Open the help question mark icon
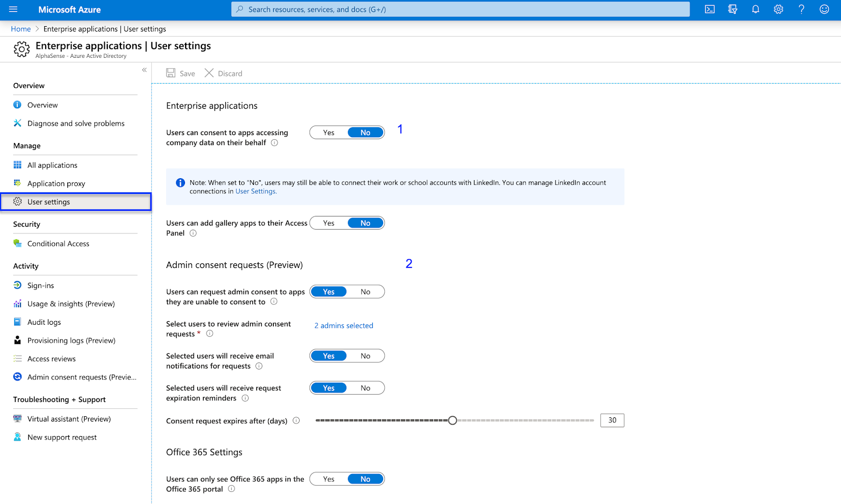The height and width of the screenshot is (504, 841). 802,9
